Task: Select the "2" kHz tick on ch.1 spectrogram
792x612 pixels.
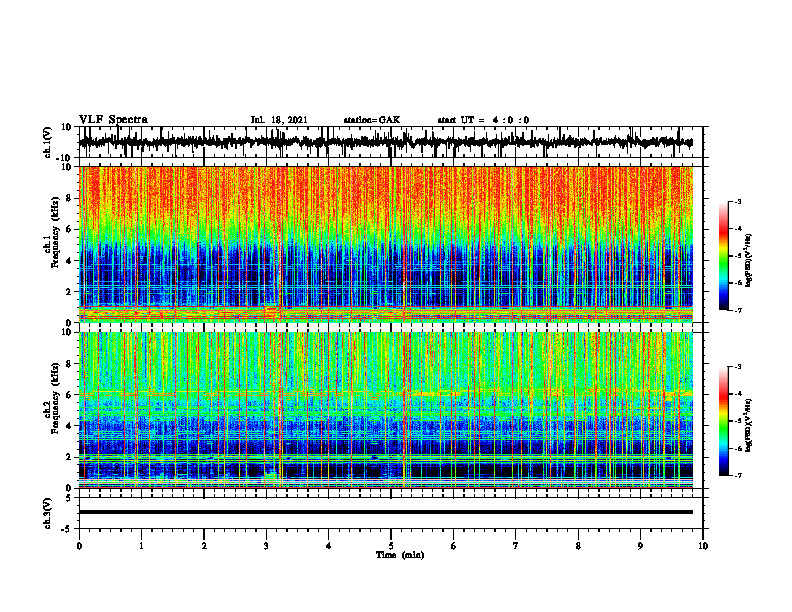Action: (x=71, y=292)
